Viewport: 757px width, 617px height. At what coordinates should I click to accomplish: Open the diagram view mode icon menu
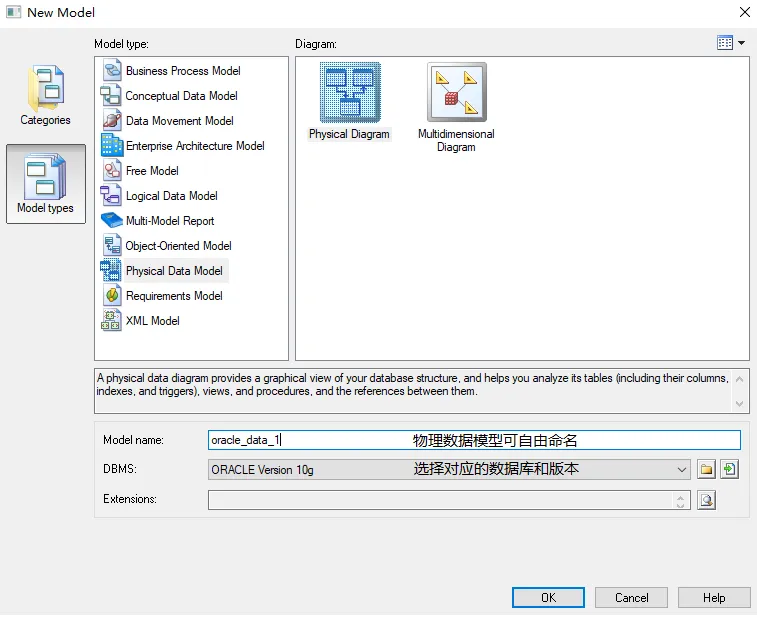coord(731,43)
